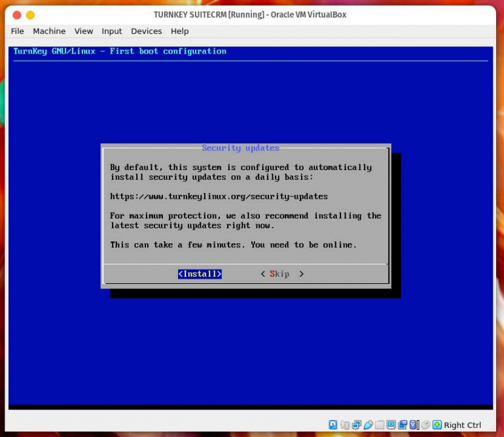Viewport: 504px width, 437px height.
Task: Open the Devices menu
Action: (146, 31)
